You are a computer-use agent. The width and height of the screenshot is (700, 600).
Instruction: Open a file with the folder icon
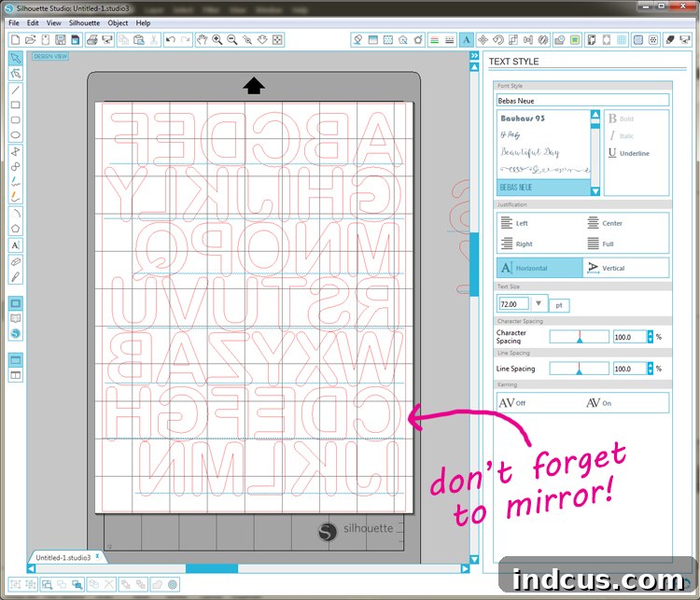(31, 40)
